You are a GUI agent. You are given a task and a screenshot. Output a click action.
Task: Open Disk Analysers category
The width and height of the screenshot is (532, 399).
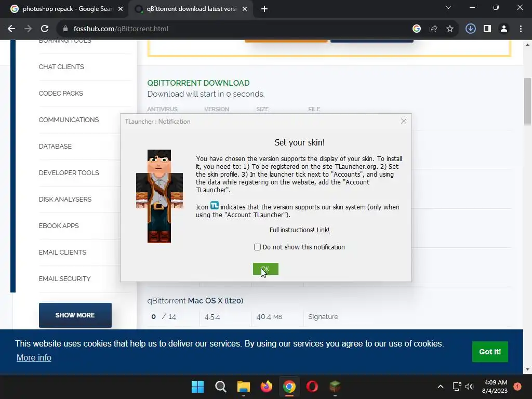coord(65,199)
